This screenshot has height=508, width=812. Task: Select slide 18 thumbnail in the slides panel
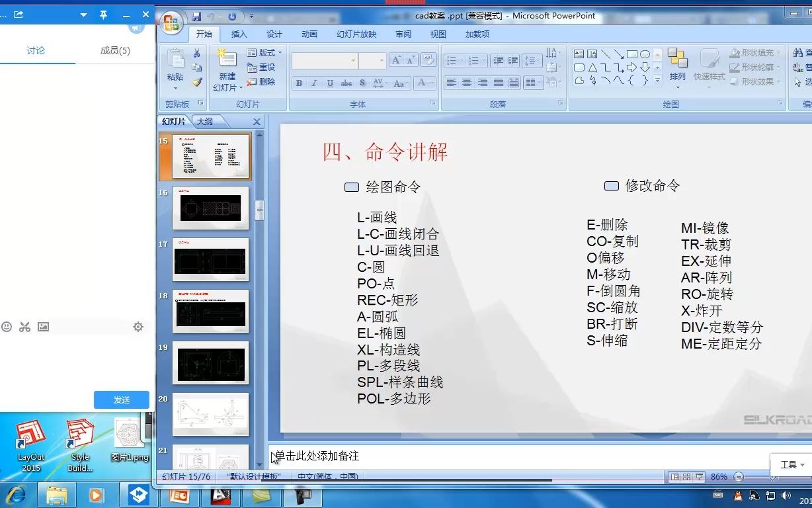[x=210, y=311]
